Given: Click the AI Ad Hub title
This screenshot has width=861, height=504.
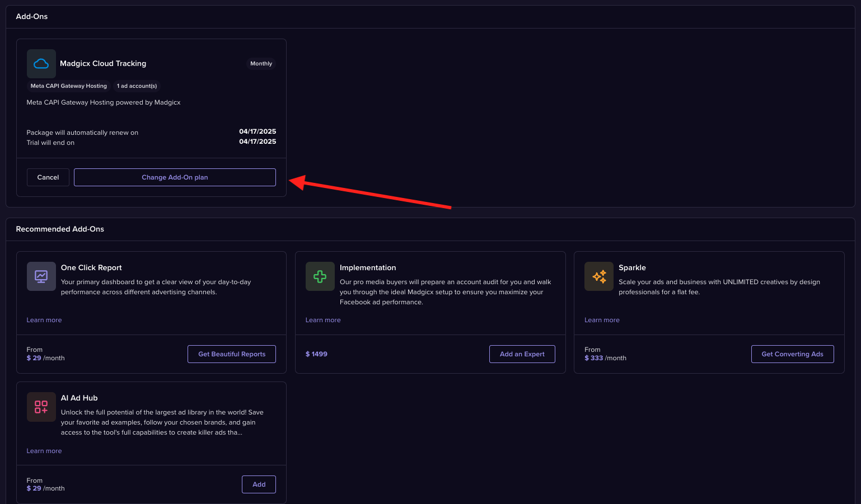Looking at the screenshot, I should [x=79, y=398].
